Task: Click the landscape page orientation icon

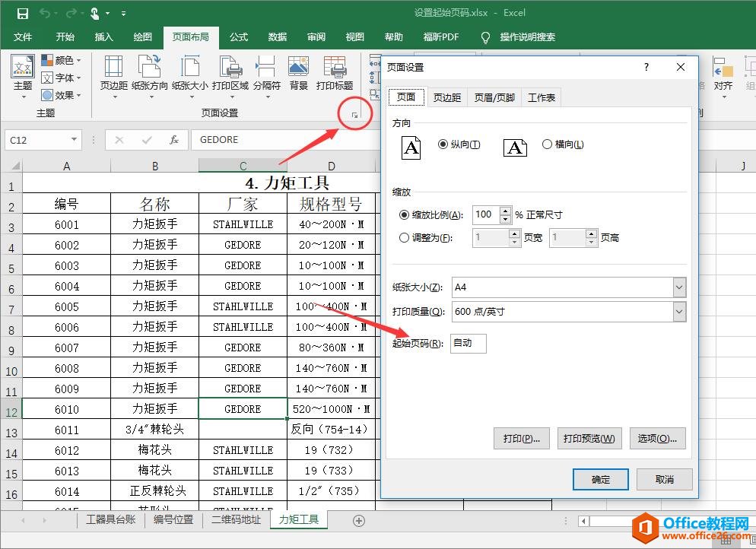Action: (515, 148)
